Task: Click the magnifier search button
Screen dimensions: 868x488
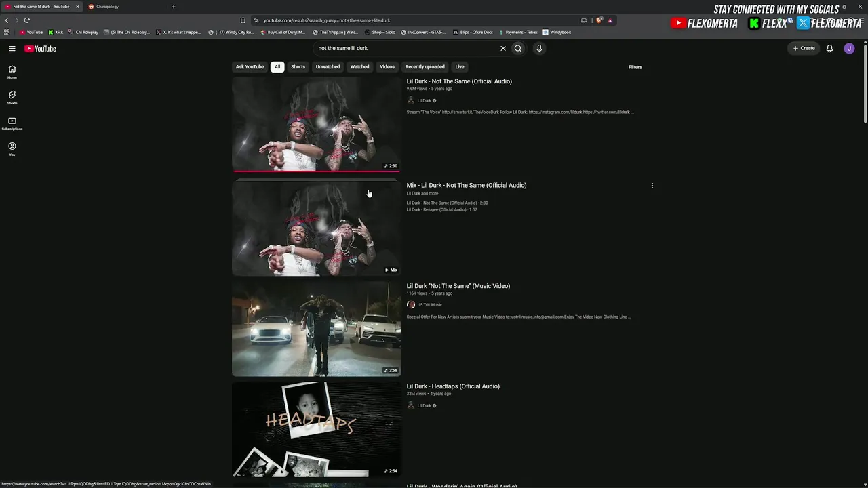Action: (x=518, y=48)
